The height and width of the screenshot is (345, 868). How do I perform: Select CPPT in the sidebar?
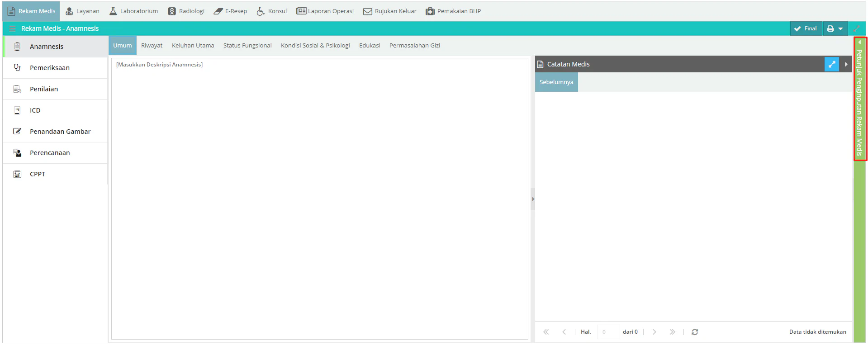[x=55, y=174]
